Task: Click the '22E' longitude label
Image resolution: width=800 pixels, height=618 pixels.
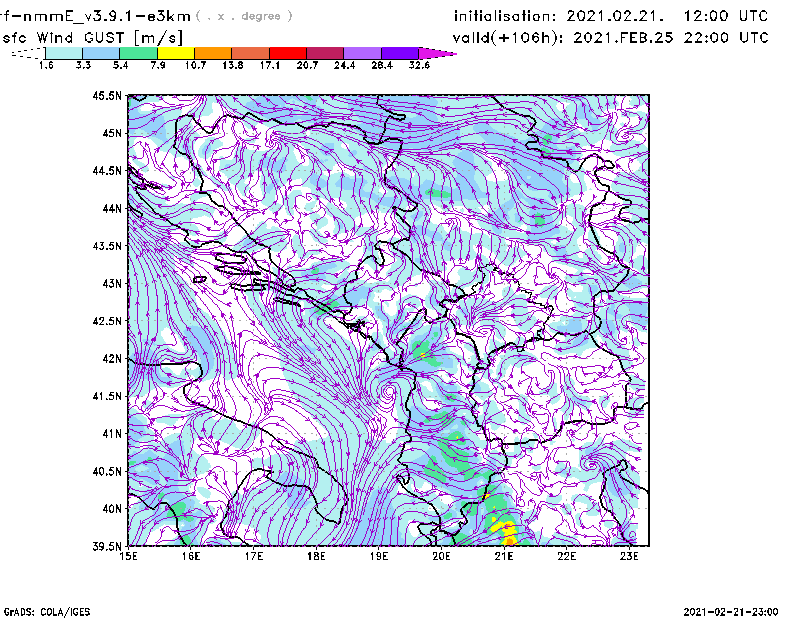Action: point(566,556)
